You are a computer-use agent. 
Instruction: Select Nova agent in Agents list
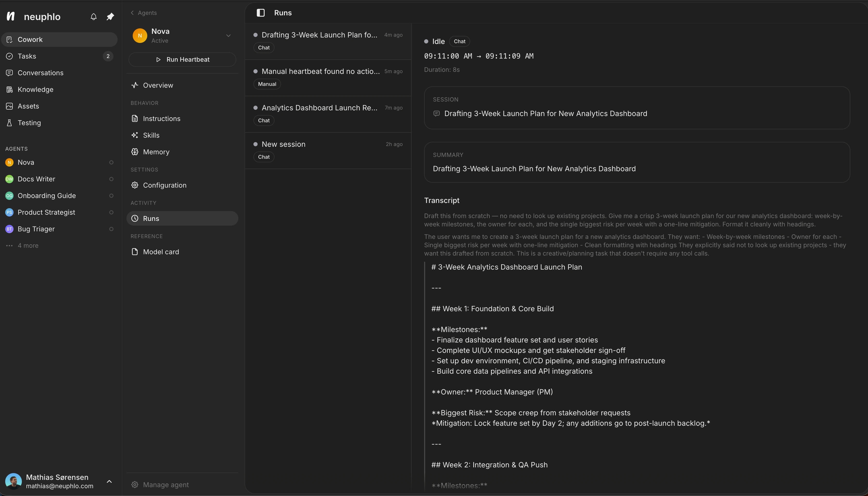click(x=59, y=162)
